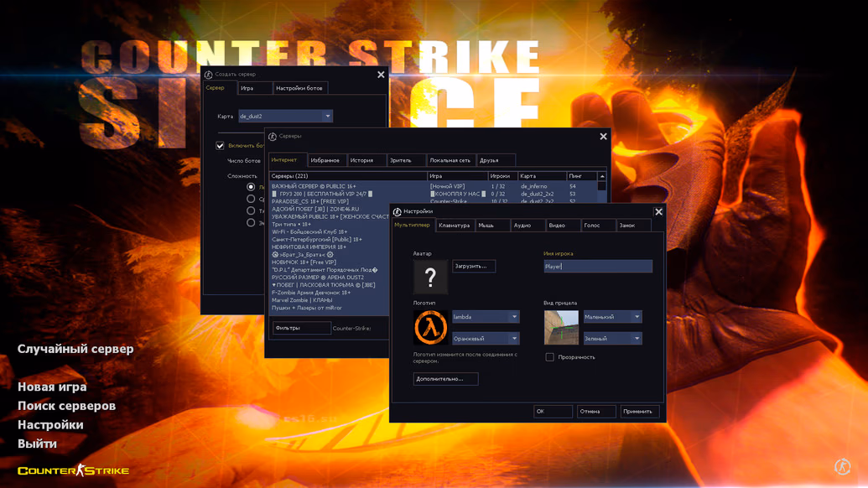Click the crosshair preview thumbnail

click(x=561, y=328)
